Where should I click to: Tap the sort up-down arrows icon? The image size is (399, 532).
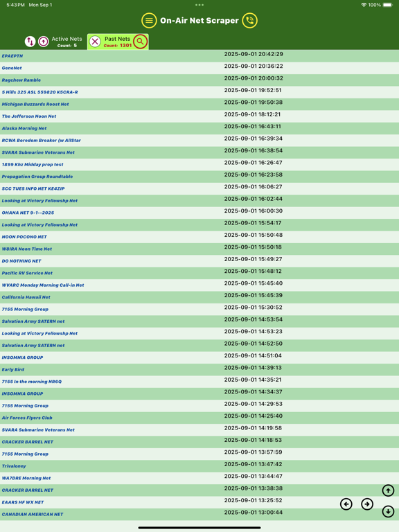tap(30, 42)
